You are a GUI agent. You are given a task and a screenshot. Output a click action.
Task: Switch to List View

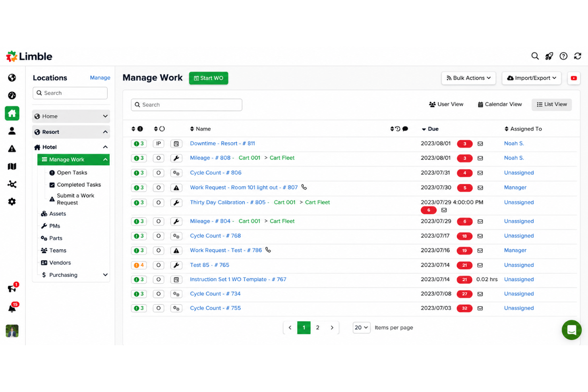(552, 104)
